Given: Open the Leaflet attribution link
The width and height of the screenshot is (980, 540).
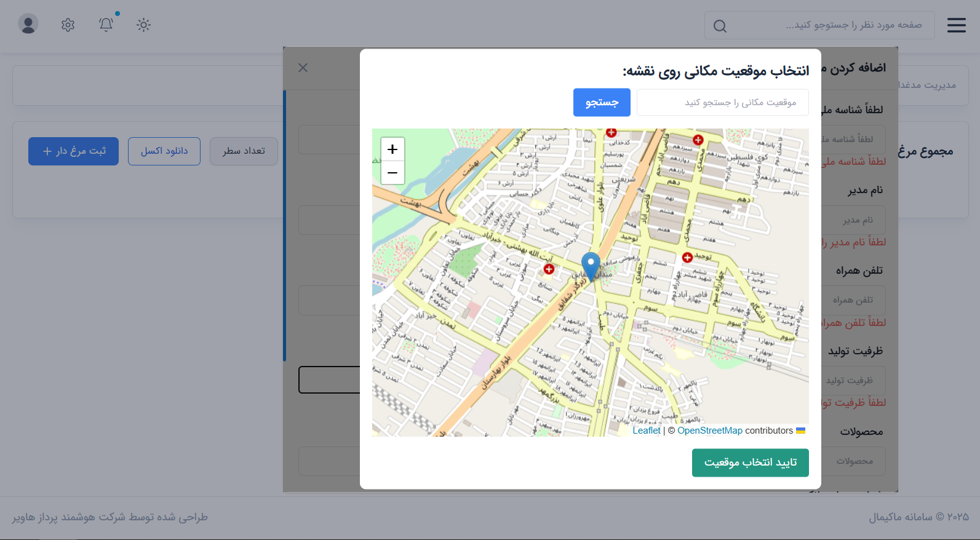Looking at the screenshot, I should click(x=646, y=431).
